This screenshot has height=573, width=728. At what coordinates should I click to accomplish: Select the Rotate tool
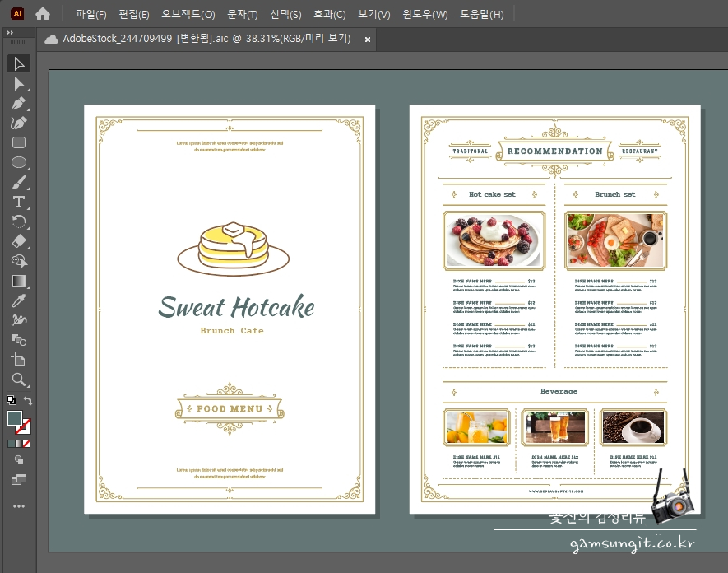pyautogui.click(x=19, y=221)
